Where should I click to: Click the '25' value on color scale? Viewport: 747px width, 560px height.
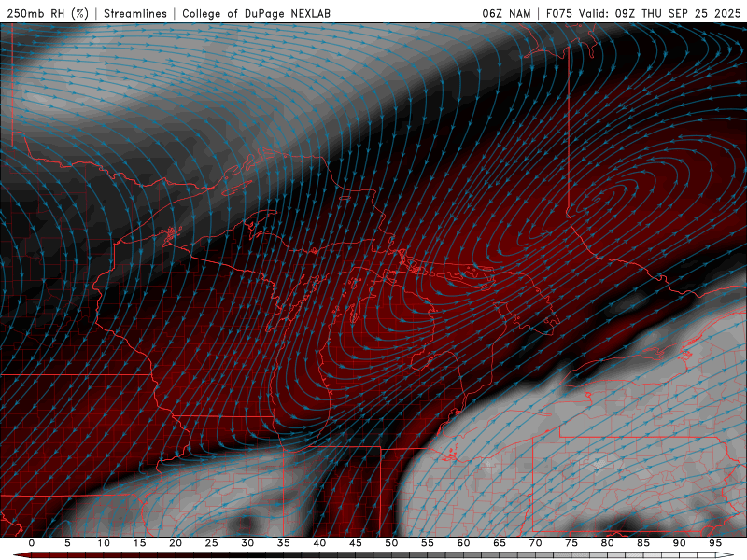pos(212,543)
